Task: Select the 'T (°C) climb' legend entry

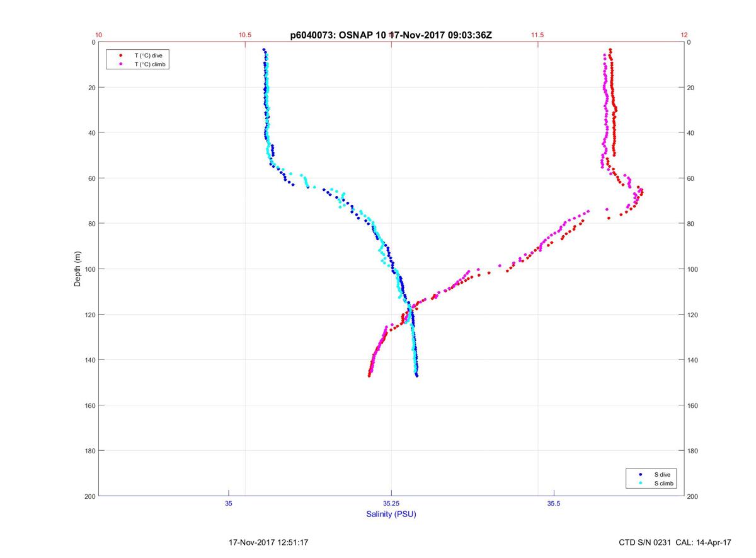Action: 150,64
